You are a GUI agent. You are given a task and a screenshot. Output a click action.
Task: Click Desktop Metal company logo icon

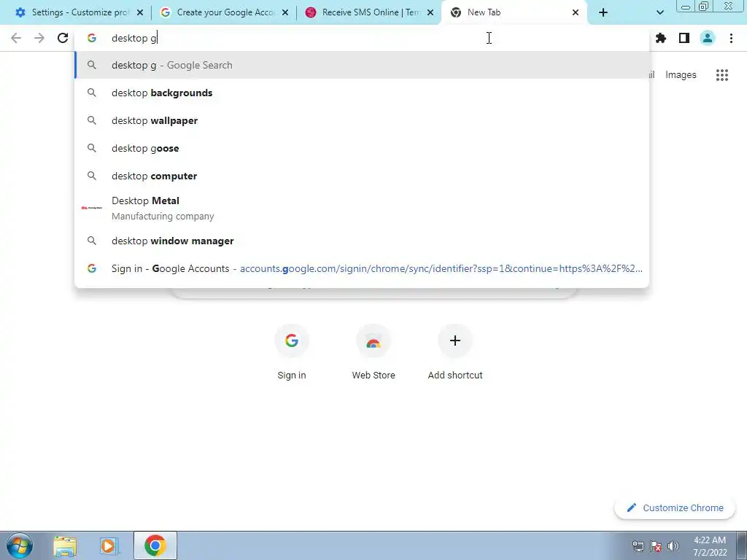pos(91,208)
